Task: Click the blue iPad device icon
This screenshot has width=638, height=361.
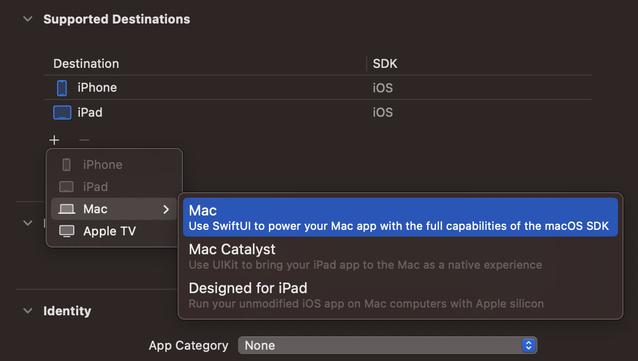Action: pos(62,113)
